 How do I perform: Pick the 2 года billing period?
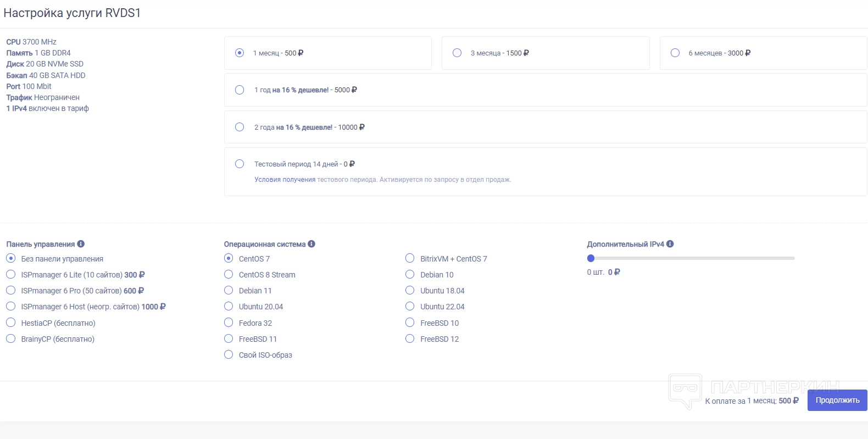point(240,127)
